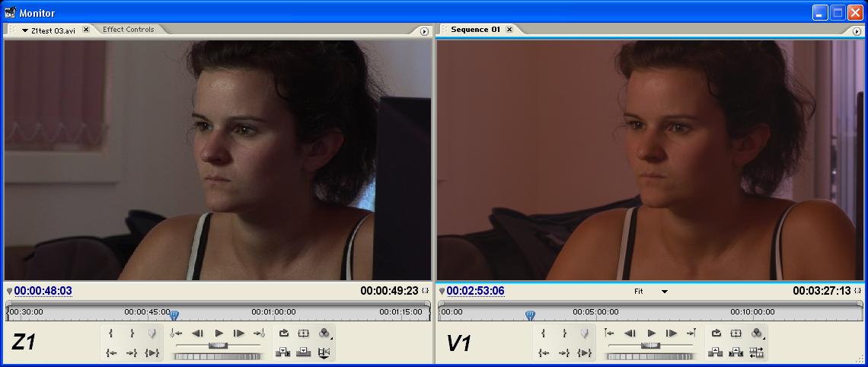Select the Sequence 01 tab
This screenshot has height=367, width=868.
coord(475,30)
